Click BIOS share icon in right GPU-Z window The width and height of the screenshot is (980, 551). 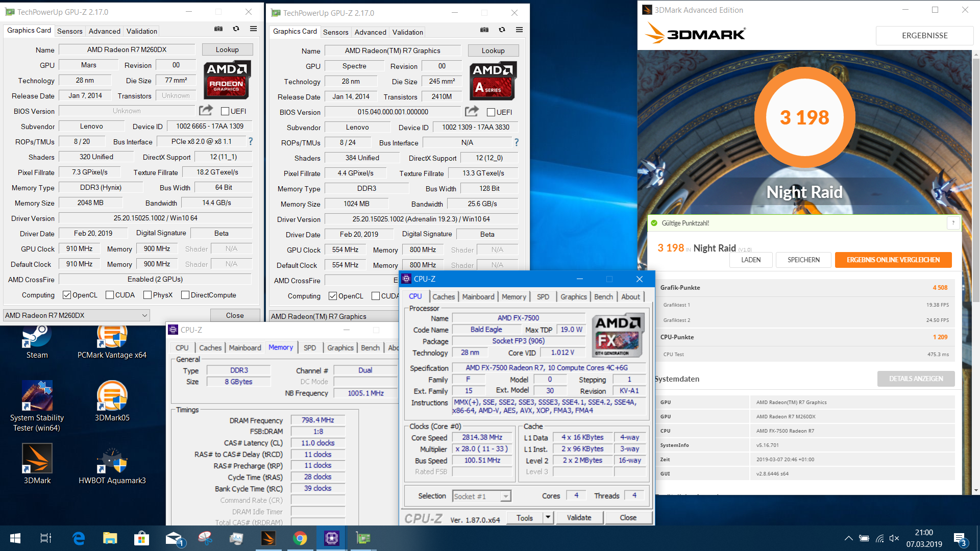pos(472,111)
